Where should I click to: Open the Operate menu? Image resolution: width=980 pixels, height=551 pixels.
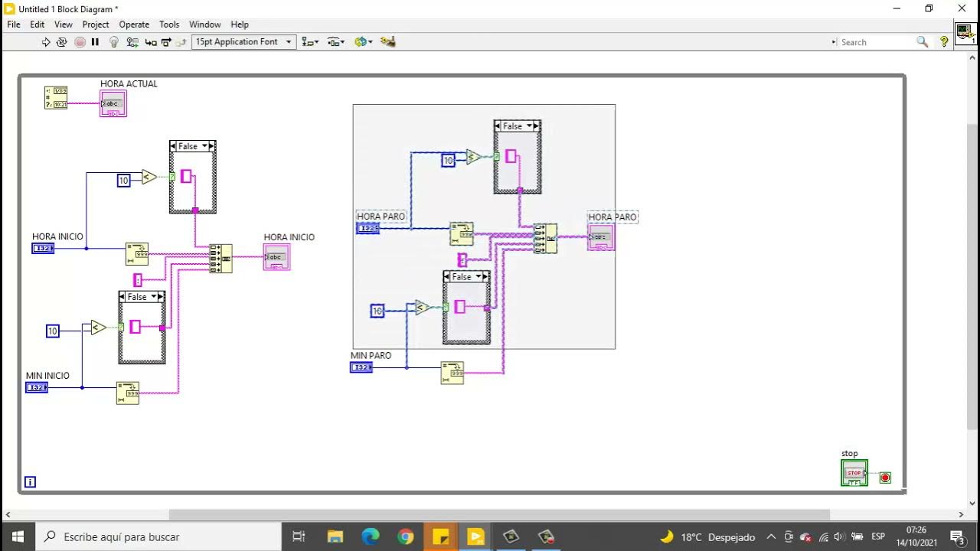[x=134, y=24]
